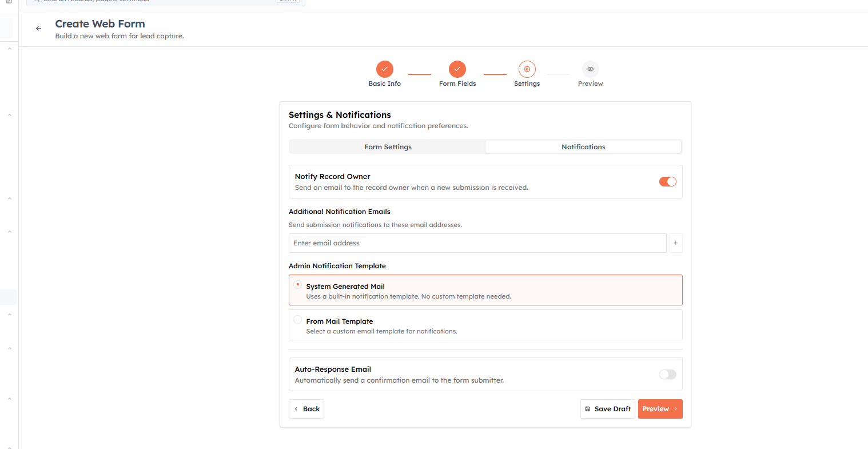The image size is (868, 449).
Task: Click the Settings step label
Action: [527, 84]
